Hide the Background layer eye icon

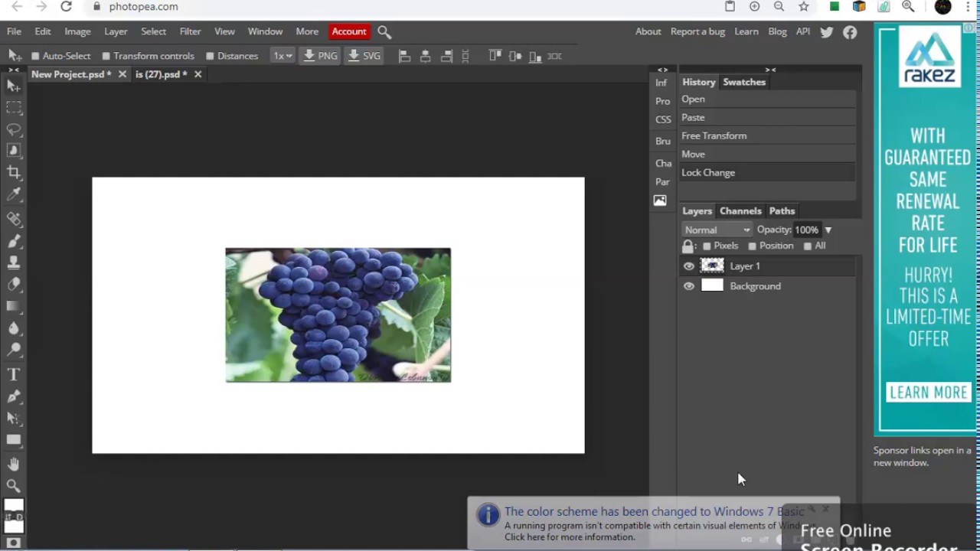pyautogui.click(x=689, y=286)
